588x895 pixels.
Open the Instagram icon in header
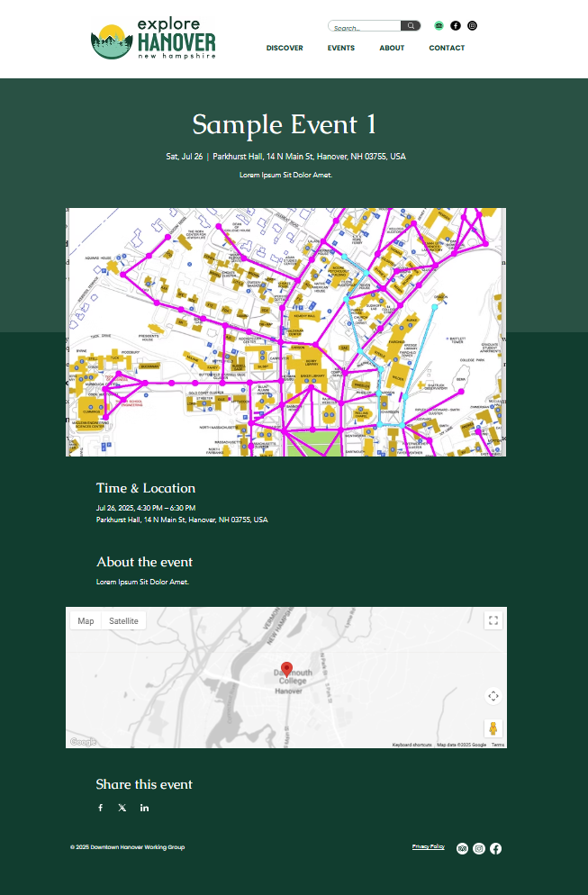472,26
